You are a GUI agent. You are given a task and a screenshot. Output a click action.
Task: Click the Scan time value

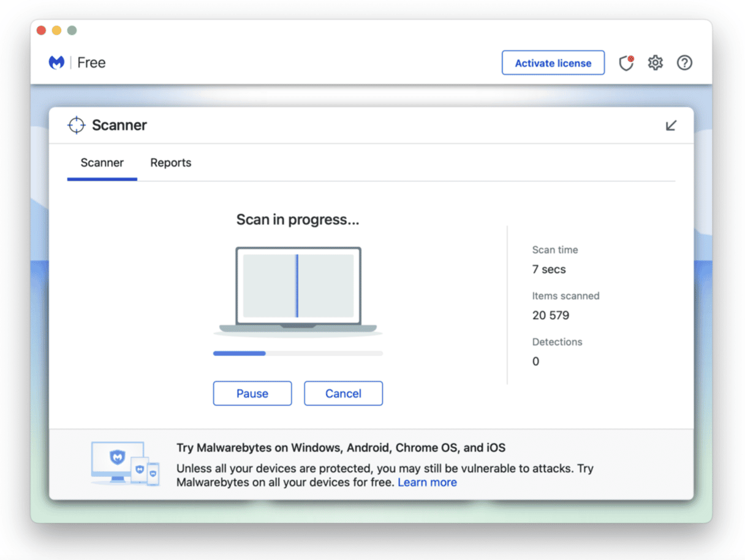coord(549,269)
